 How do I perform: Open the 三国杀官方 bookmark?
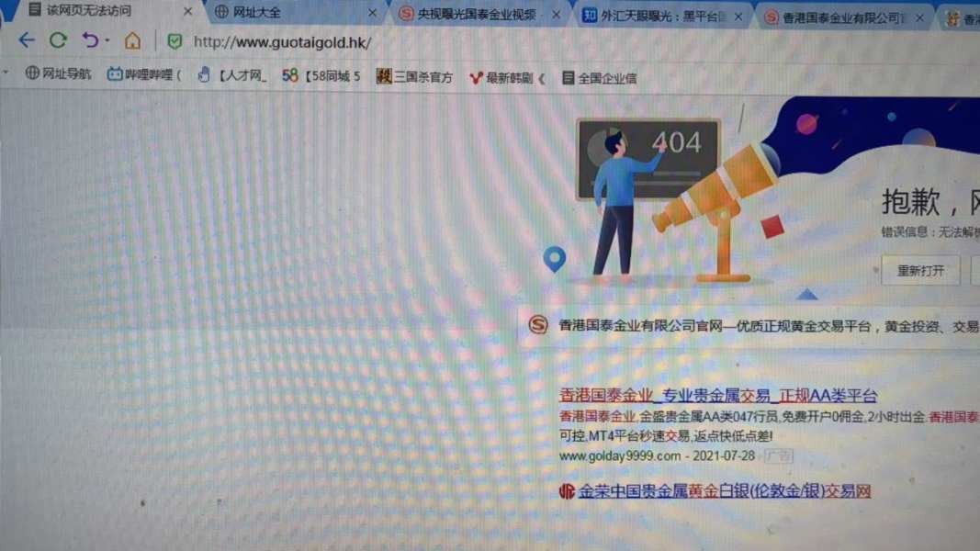point(414,77)
